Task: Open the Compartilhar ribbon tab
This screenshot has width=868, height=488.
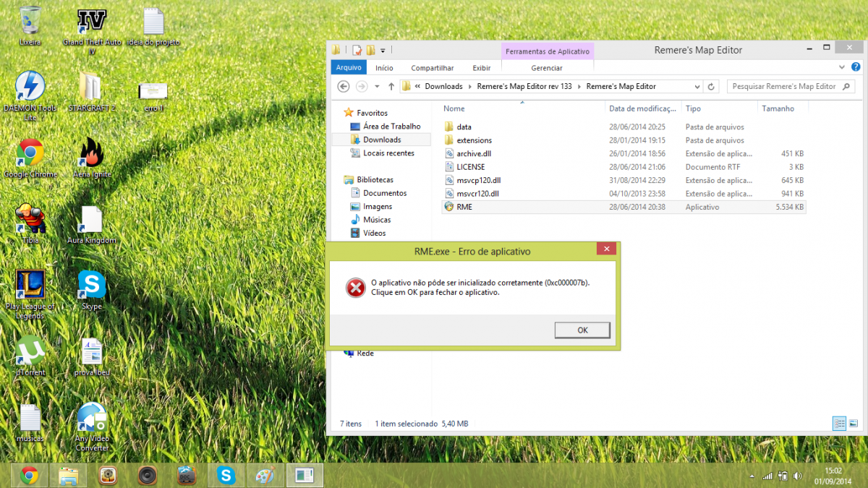Action: 433,68
